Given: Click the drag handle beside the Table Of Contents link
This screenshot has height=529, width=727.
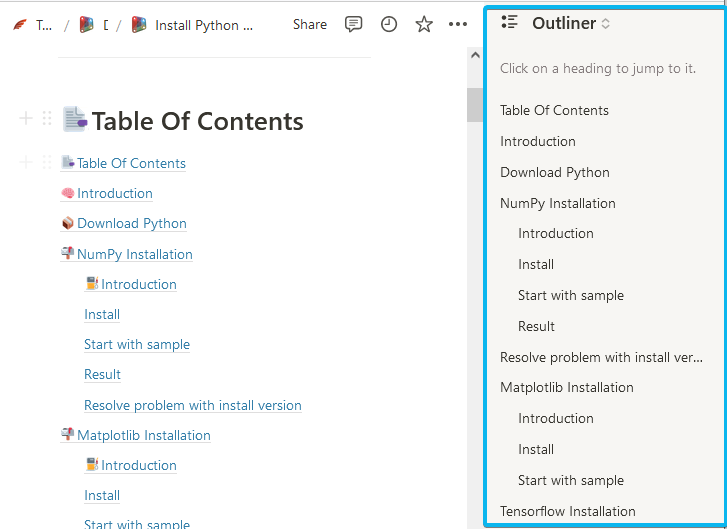Looking at the screenshot, I should (x=47, y=163).
